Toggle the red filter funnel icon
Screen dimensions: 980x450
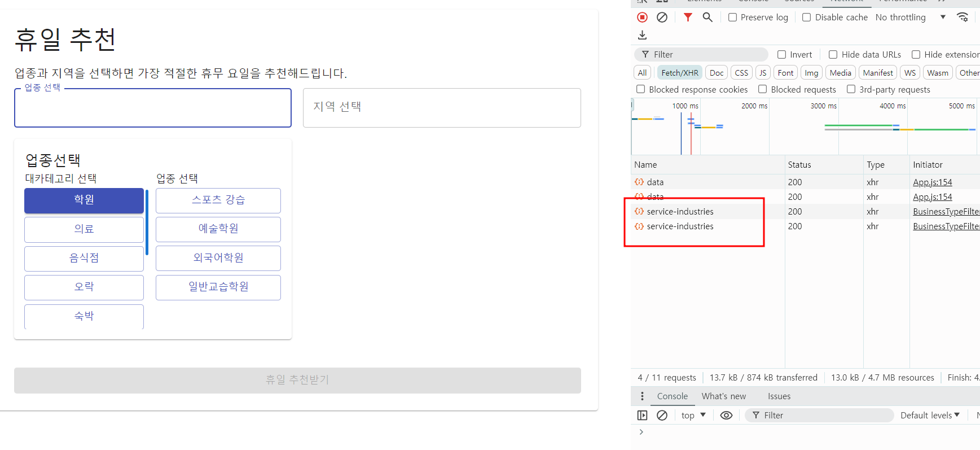coord(688,18)
